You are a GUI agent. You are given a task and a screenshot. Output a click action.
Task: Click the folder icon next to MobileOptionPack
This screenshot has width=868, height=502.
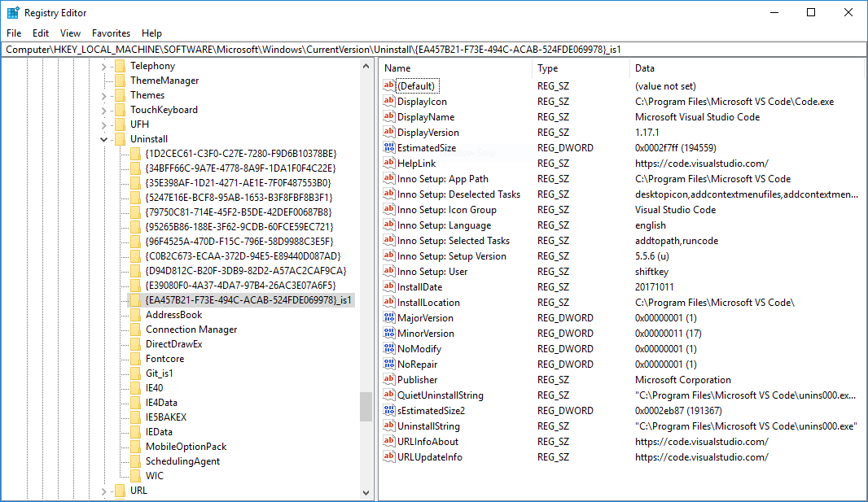(x=136, y=447)
